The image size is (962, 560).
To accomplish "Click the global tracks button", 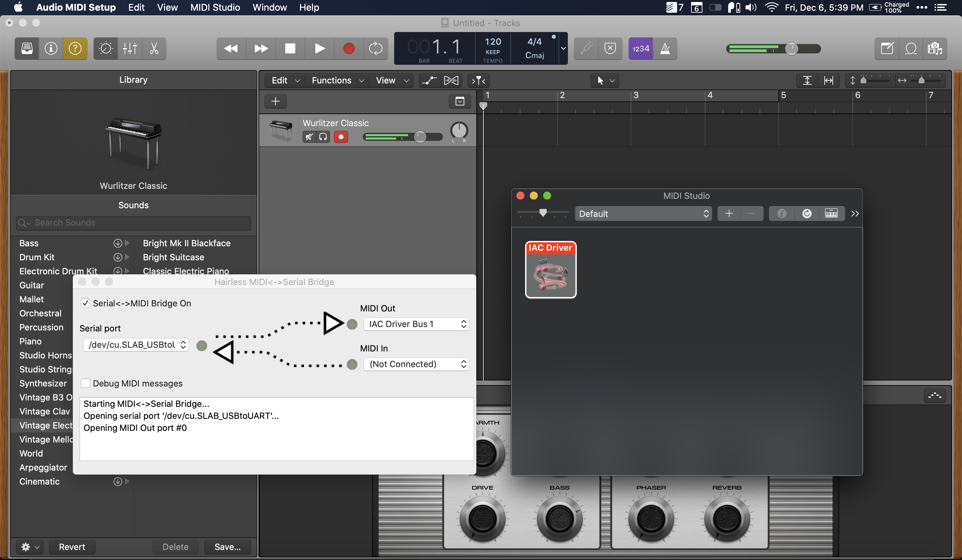I will point(460,101).
